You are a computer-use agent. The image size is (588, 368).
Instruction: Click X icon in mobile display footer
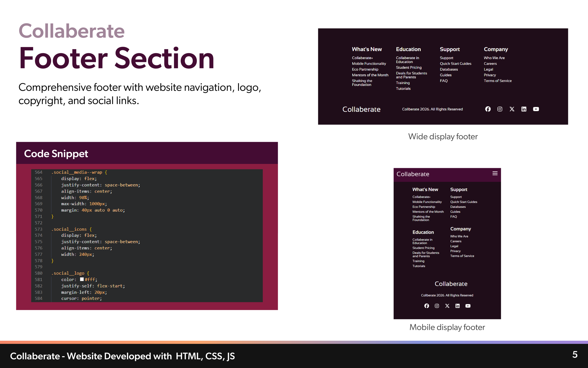(447, 306)
